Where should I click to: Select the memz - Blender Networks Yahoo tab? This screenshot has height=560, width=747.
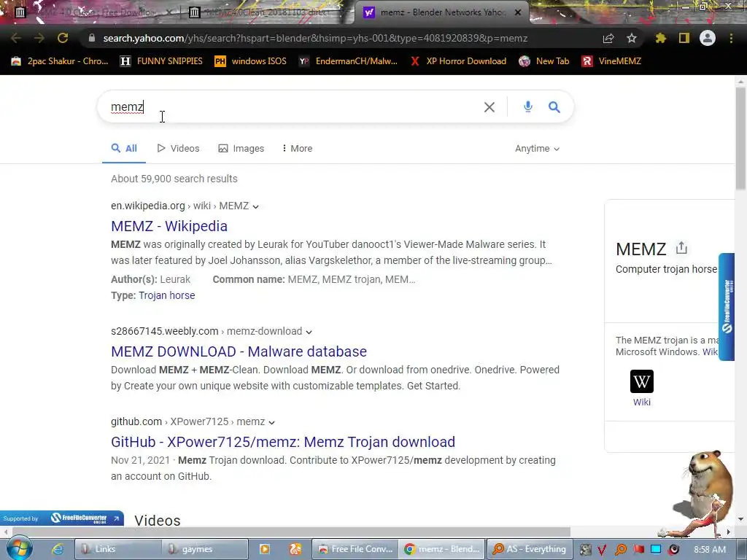pyautogui.click(x=441, y=12)
